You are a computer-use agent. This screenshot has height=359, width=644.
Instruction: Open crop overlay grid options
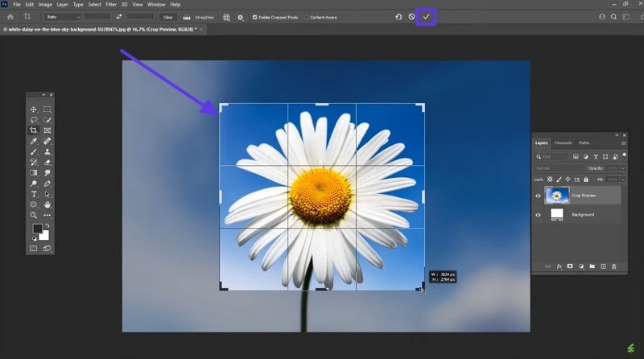[226, 17]
